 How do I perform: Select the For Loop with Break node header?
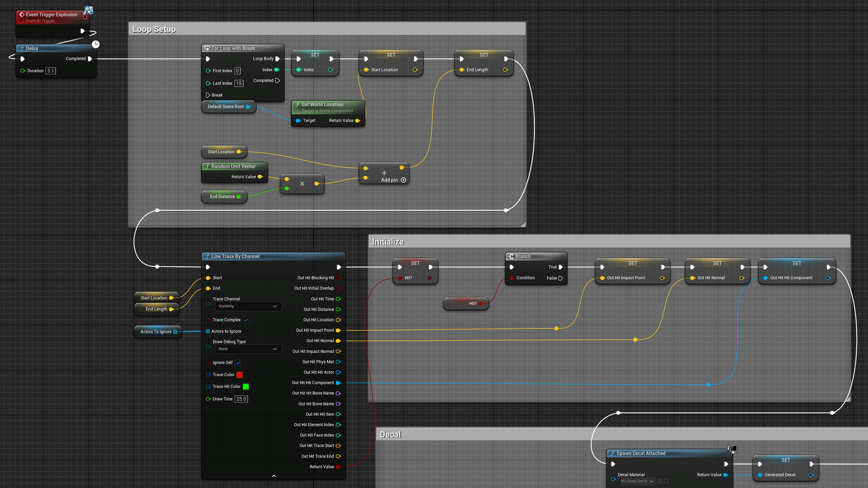tap(243, 48)
